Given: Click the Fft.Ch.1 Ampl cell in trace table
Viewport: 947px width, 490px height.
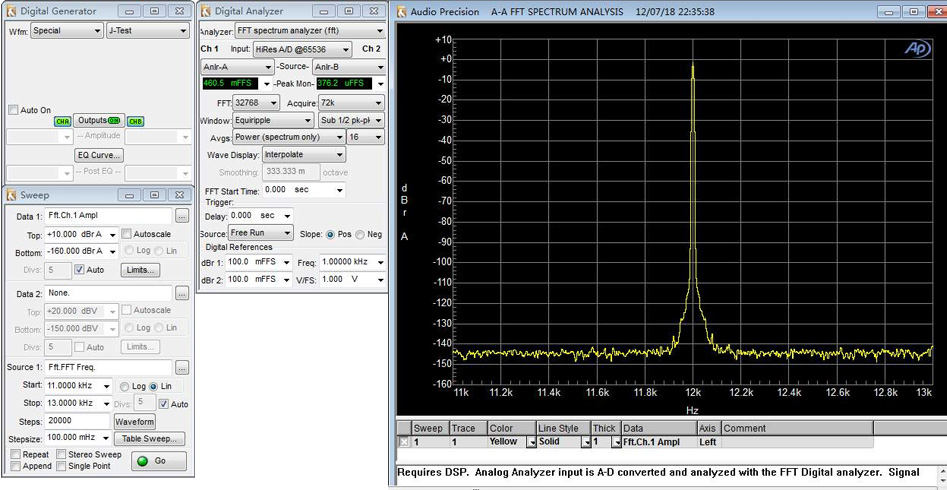Looking at the screenshot, I should pyautogui.click(x=659, y=442).
